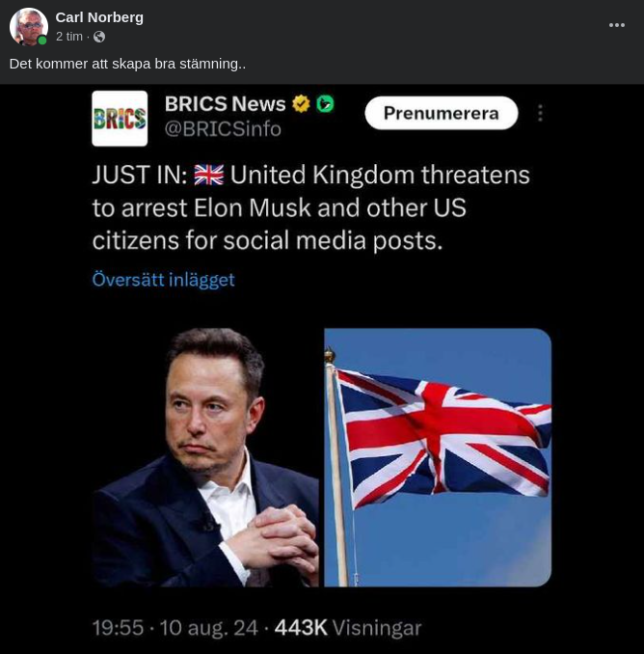Click the poster's profile avatar
Viewport: 644px width, 654px height.
[28, 27]
